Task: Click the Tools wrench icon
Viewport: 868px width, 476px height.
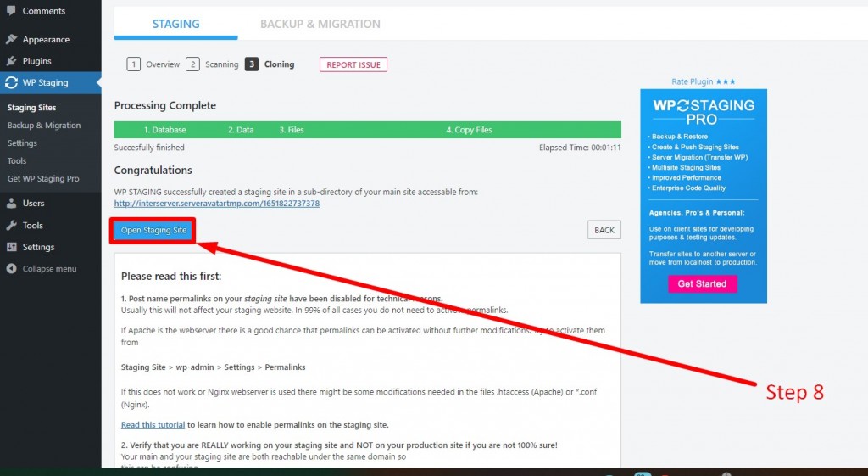Action: pos(11,225)
